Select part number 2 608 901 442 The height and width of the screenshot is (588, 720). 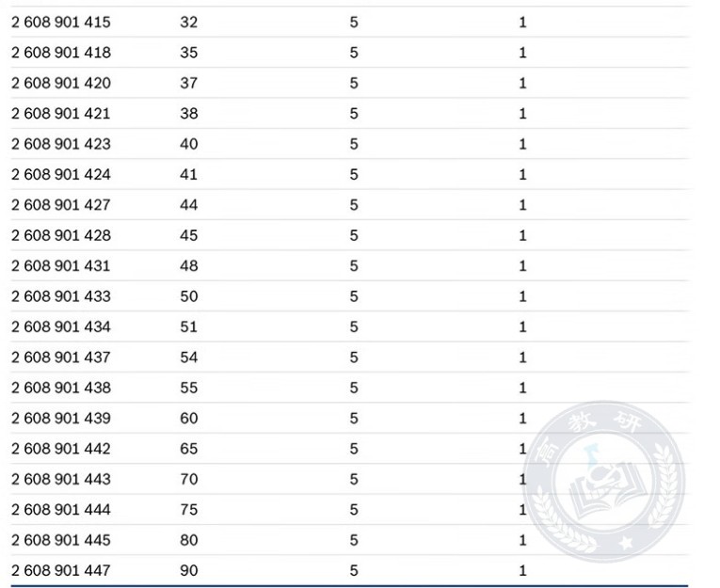61,449
